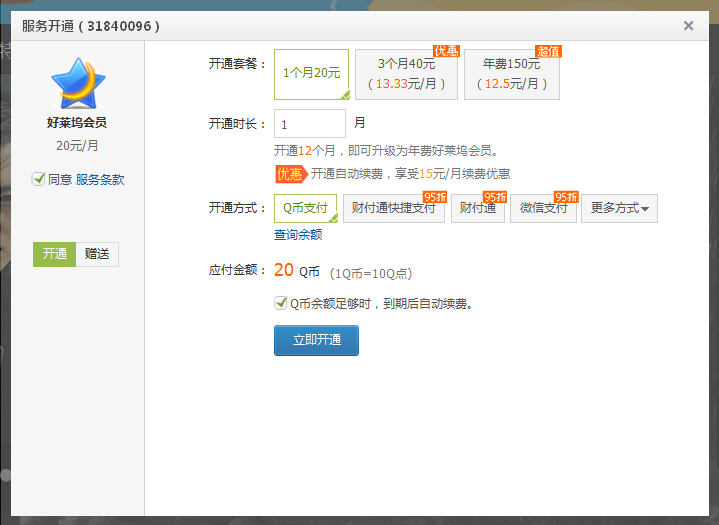Click the 好莱坞会员 title text
Viewport: 719px width, 525px height.
(77, 122)
